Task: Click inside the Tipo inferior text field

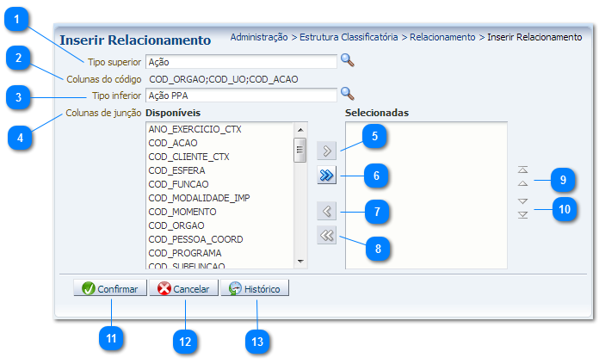Action: click(x=240, y=95)
